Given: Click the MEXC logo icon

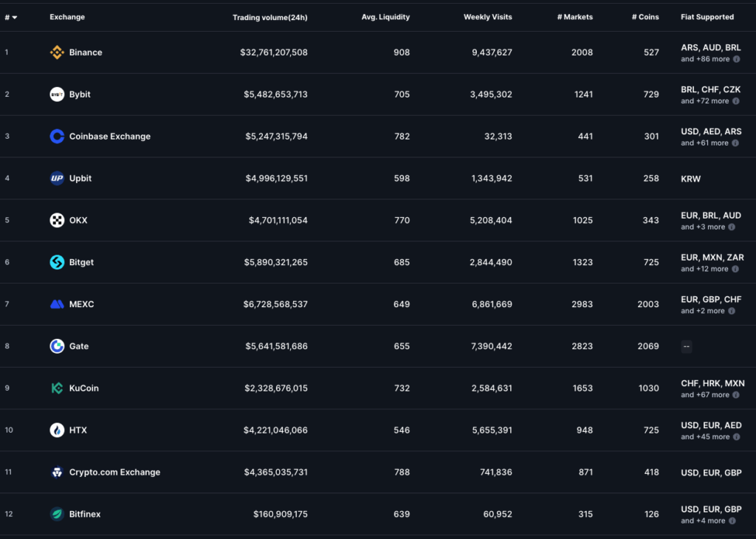Looking at the screenshot, I should [57, 303].
